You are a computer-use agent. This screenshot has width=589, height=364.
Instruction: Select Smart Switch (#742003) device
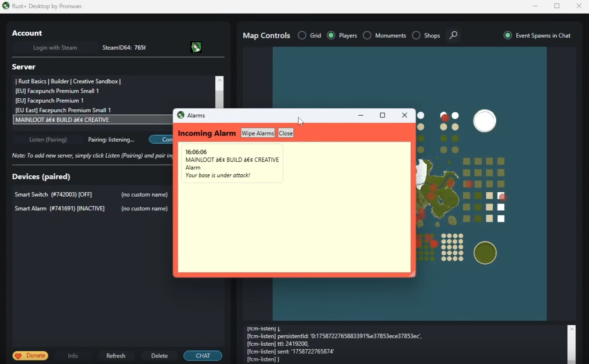[x=53, y=194]
